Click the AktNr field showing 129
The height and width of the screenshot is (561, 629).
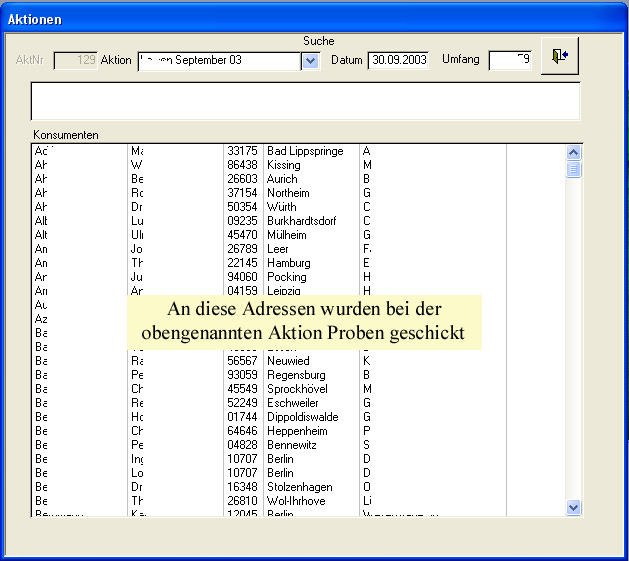(75, 61)
